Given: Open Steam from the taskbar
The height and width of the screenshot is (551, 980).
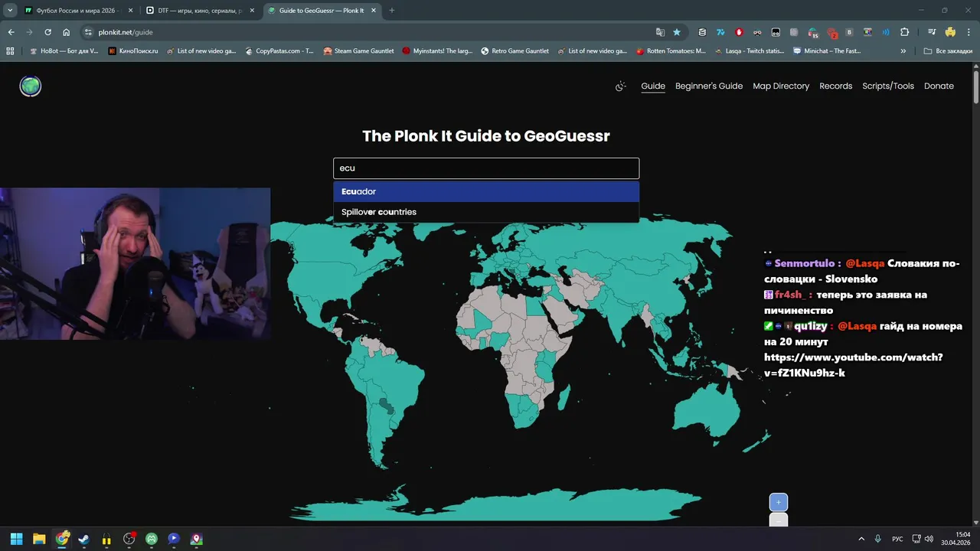Looking at the screenshot, I should (x=84, y=539).
